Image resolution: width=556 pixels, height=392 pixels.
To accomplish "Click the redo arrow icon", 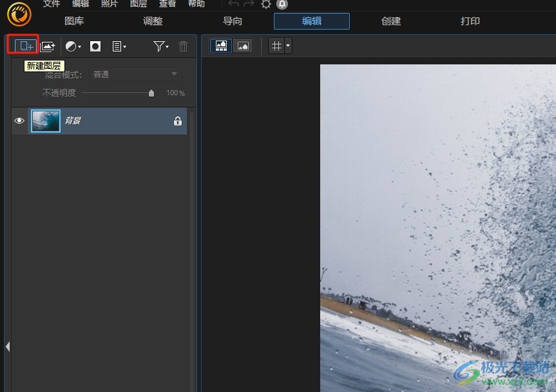I will (249, 4).
